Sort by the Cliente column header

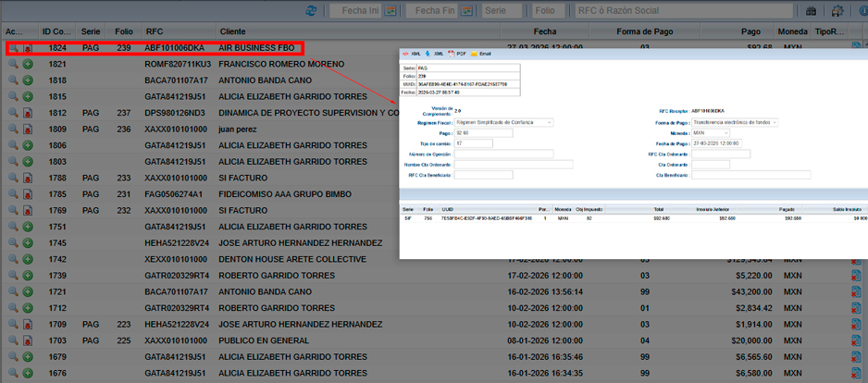point(232,31)
